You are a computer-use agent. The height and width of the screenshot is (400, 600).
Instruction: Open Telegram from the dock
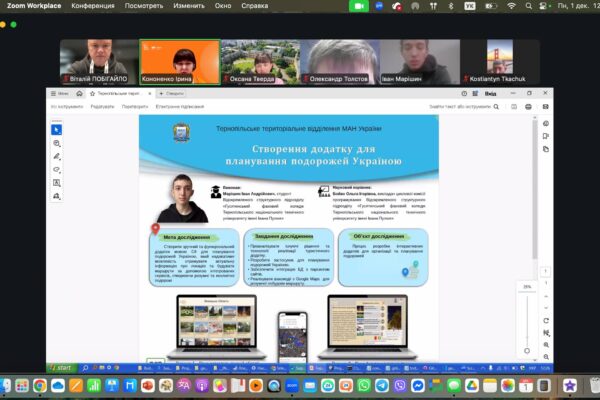pyautogui.click(x=382, y=386)
